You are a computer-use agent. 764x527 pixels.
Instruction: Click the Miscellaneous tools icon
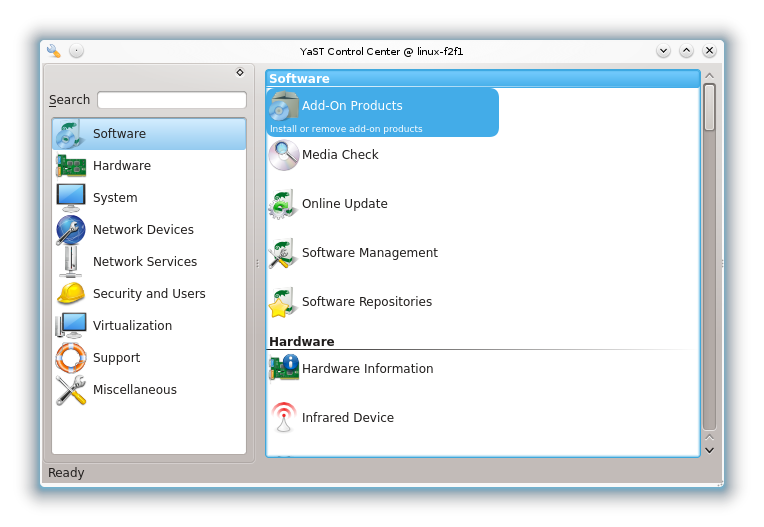coord(71,390)
